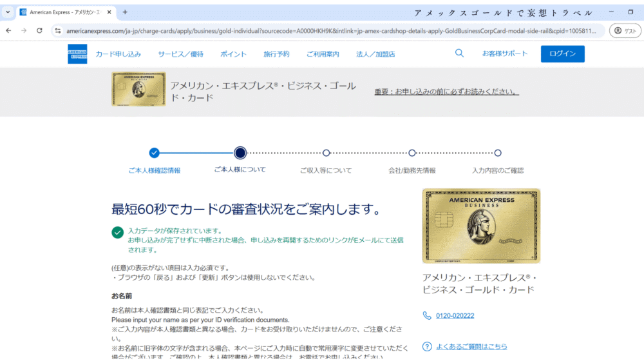Open the tab search dropdown arrow
644x363 pixels.
coord(8,12)
